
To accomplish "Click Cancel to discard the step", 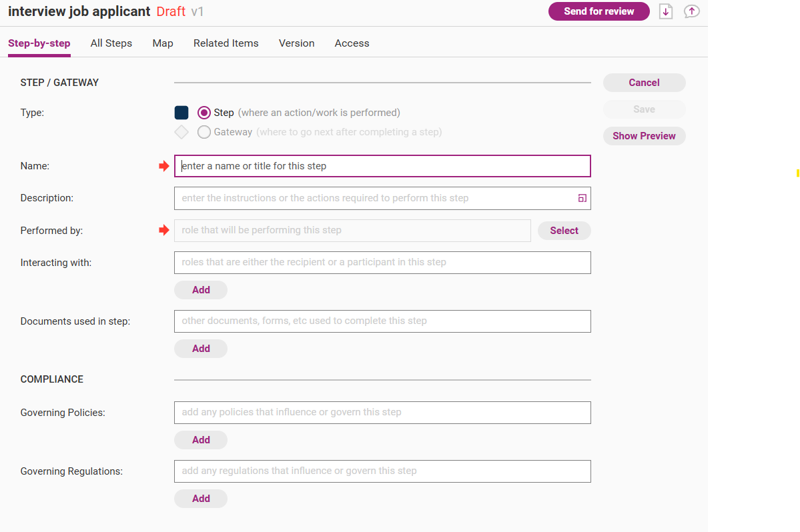I will 644,83.
